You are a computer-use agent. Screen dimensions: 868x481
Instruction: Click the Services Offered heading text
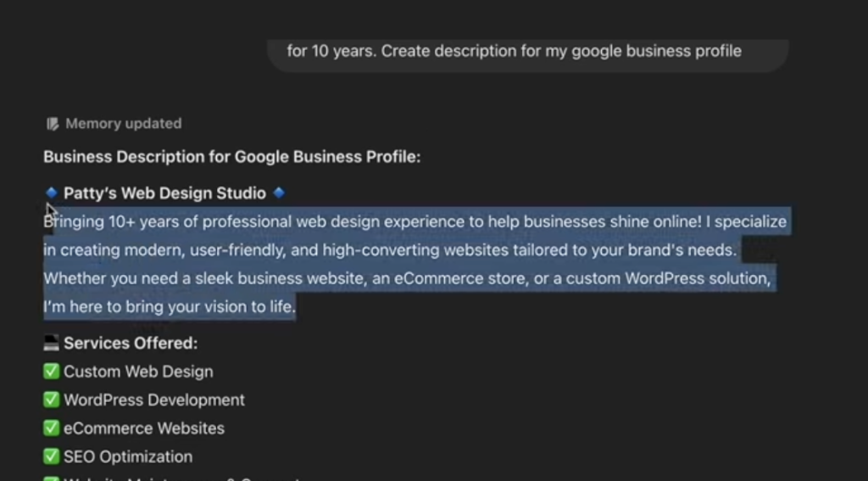(x=131, y=344)
